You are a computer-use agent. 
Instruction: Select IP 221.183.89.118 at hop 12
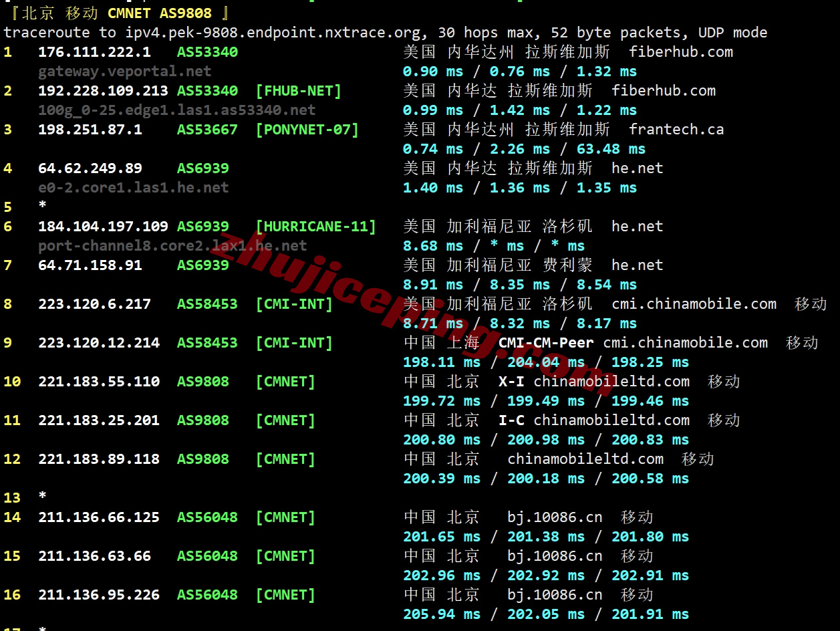pos(99,459)
